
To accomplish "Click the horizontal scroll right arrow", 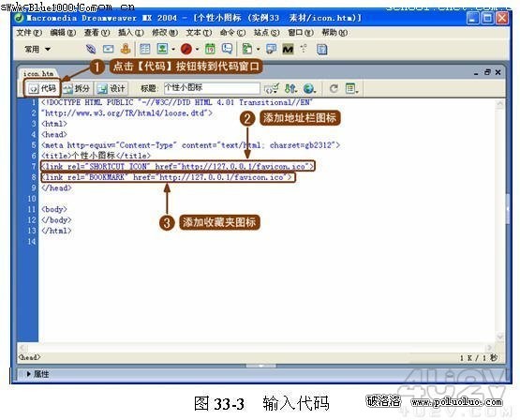I will click(x=489, y=348).
